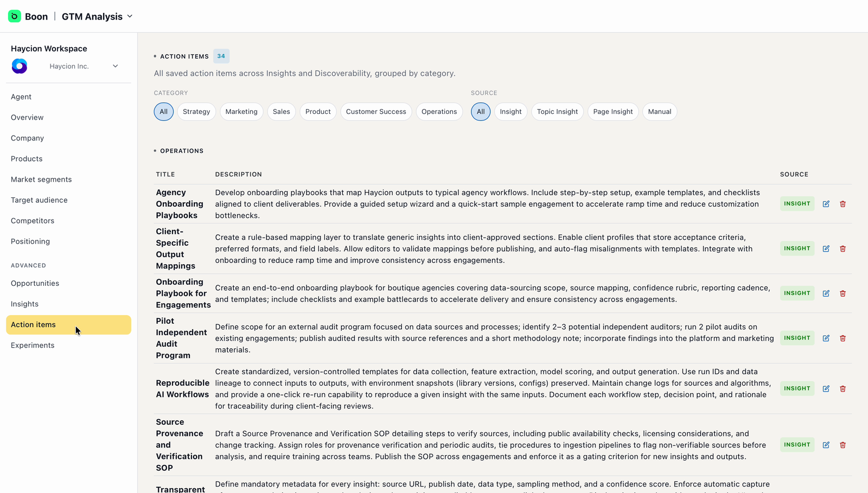This screenshot has width=868, height=493.
Task: Select the All source filter
Action: point(481,112)
